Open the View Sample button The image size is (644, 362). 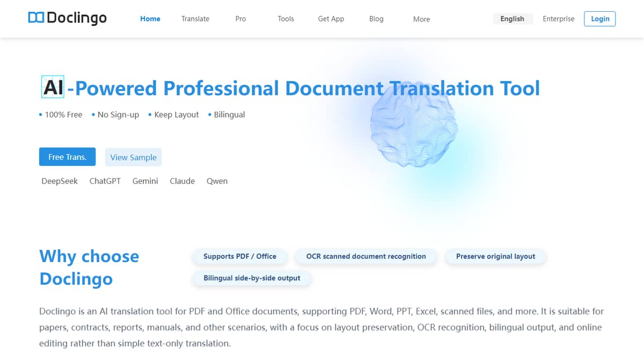pos(133,157)
